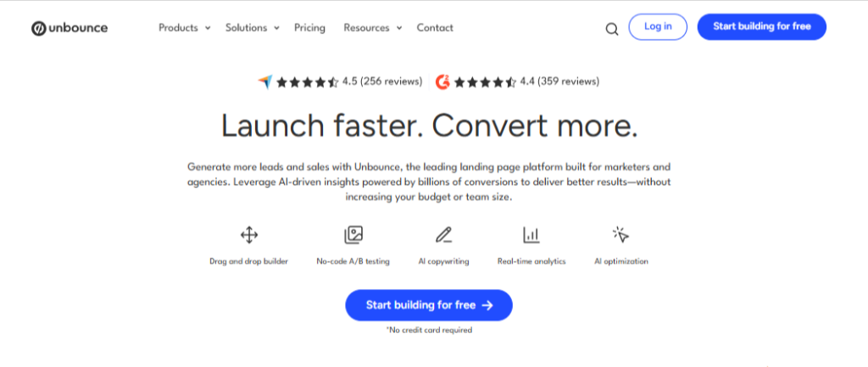The height and width of the screenshot is (367, 868).
Task: Click the G2 logo icon
Action: 442,82
